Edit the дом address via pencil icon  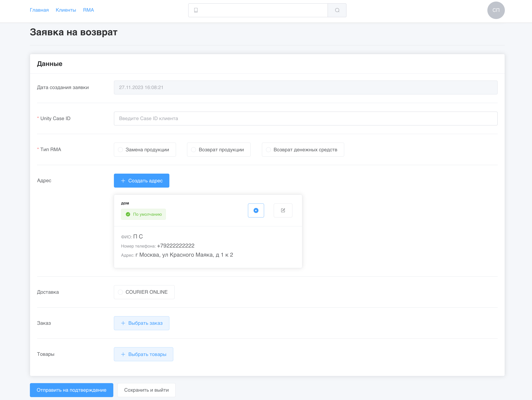283,210
